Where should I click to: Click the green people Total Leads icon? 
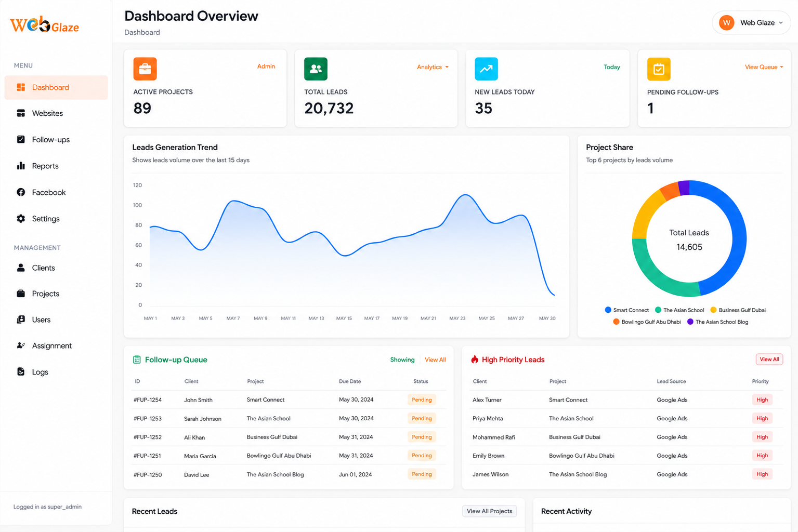tap(316, 69)
